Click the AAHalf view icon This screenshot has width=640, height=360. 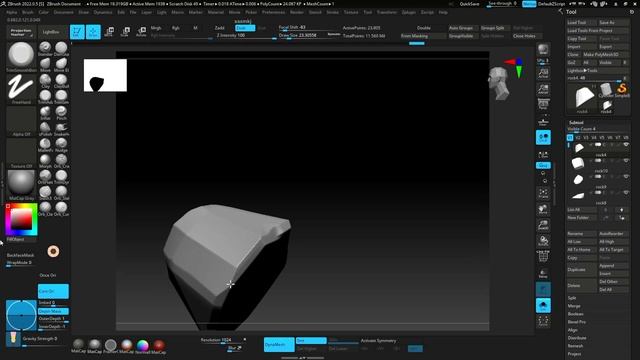point(543,89)
